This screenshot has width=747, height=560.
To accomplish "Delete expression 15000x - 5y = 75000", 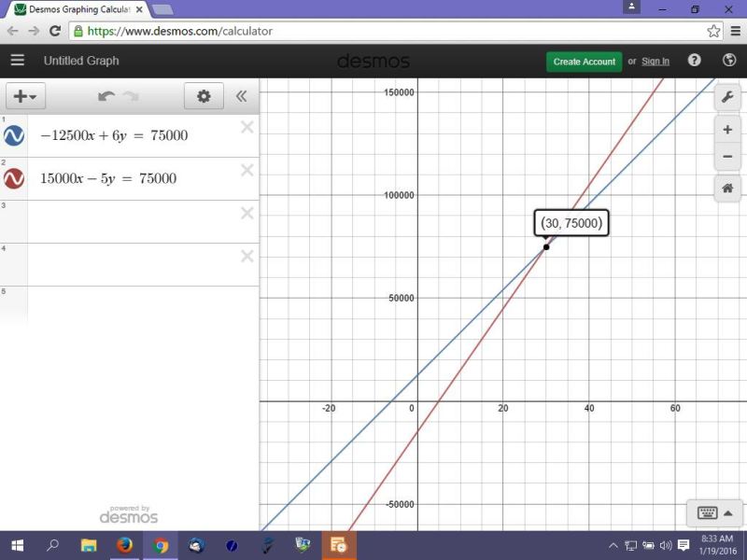I will (x=247, y=170).
